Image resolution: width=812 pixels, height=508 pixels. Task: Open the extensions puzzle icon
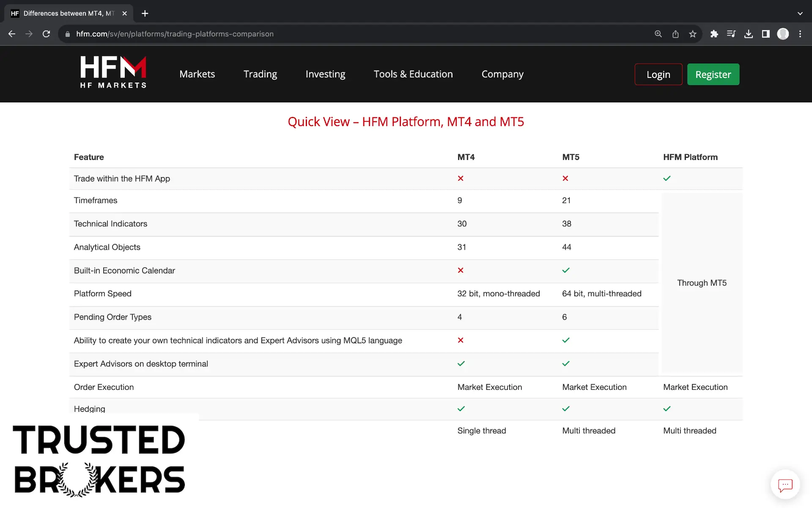[x=714, y=34]
